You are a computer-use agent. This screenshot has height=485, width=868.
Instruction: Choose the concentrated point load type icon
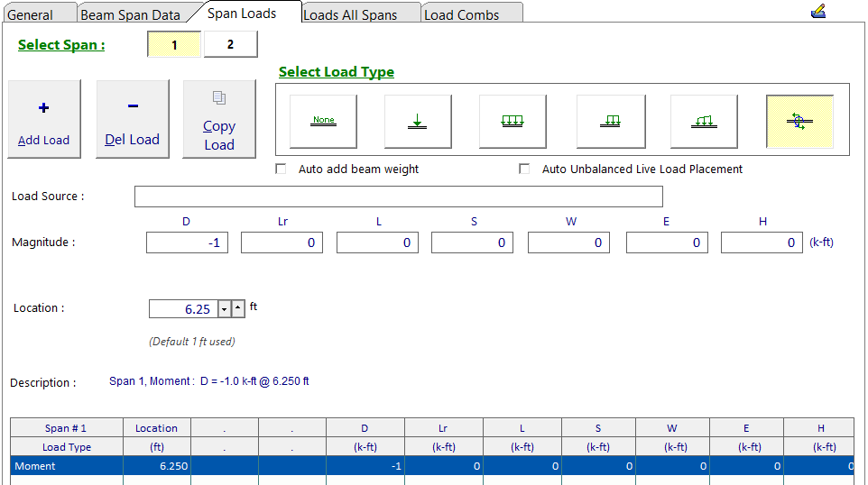pos(418,122)
